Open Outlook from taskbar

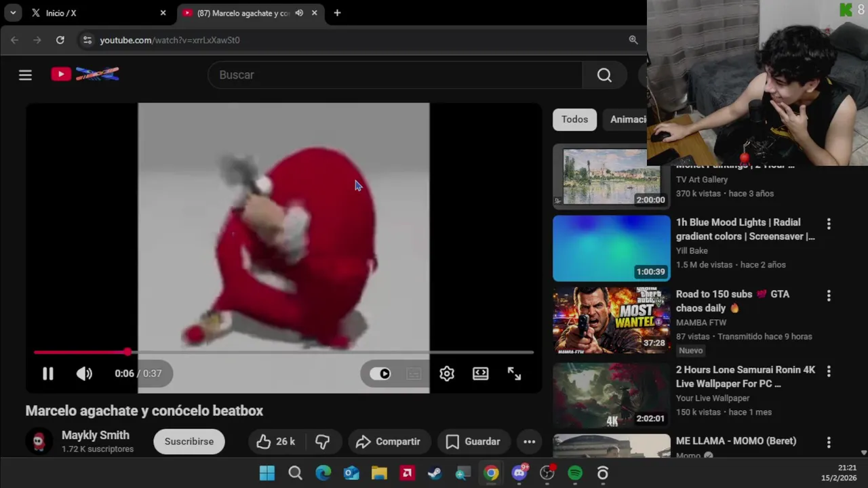351,473
